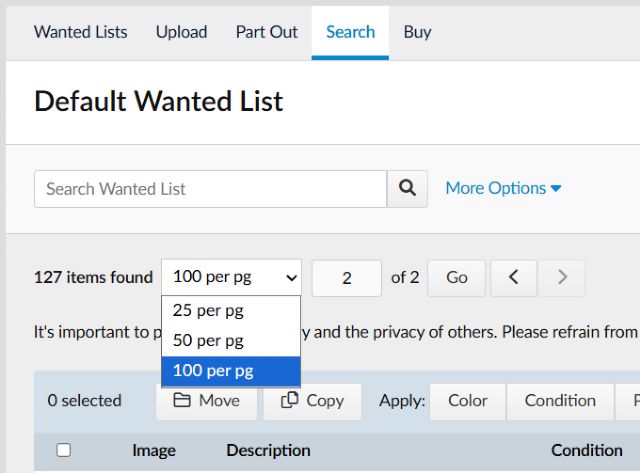Toggle the select-all checkbox in table header
Screen dimensions: 640x473
pos(64,450)
